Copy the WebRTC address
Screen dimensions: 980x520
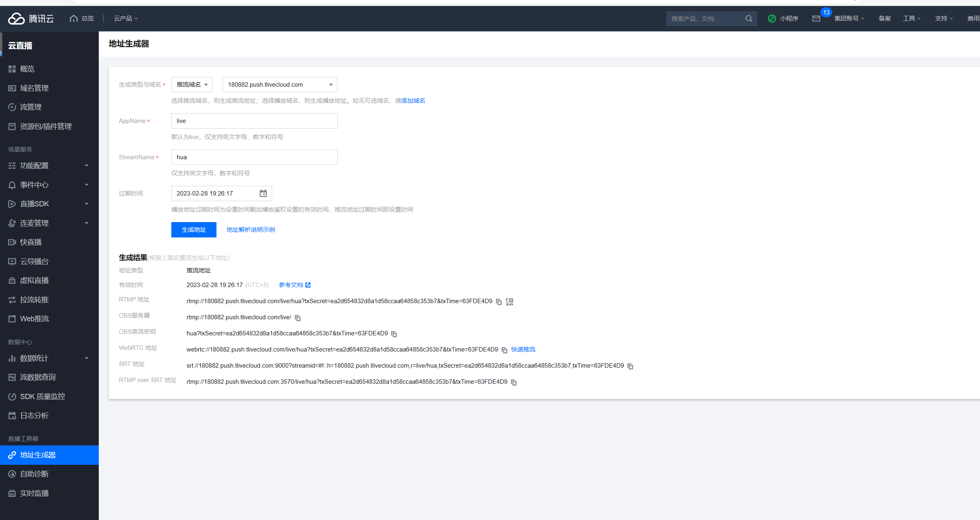504,350
